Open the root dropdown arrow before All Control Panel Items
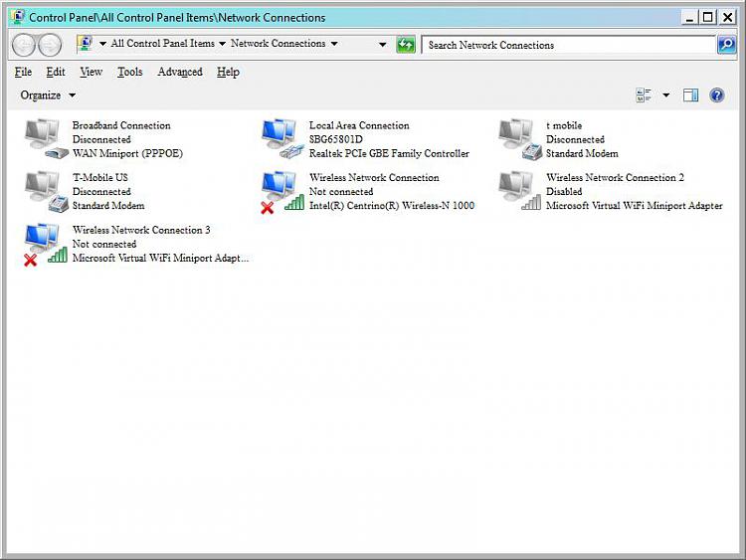This screenshot has height=560, width=746. point(102,44)
